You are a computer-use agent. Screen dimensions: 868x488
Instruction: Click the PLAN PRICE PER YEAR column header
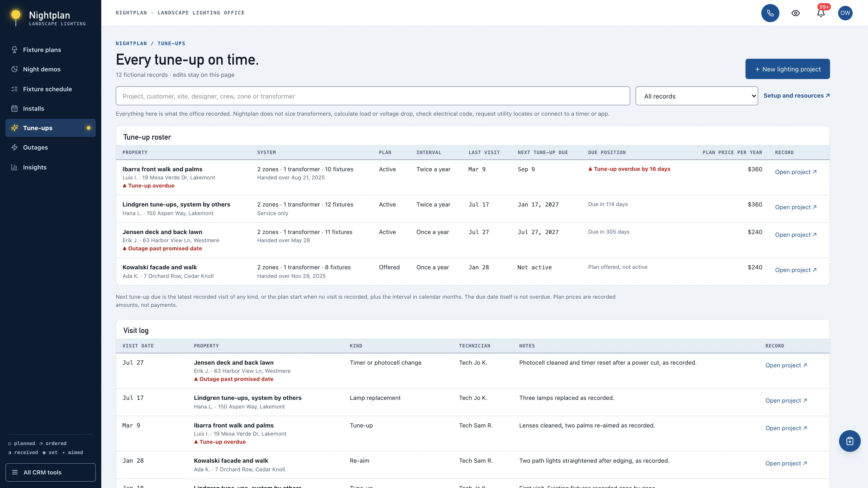pos(732,152)
